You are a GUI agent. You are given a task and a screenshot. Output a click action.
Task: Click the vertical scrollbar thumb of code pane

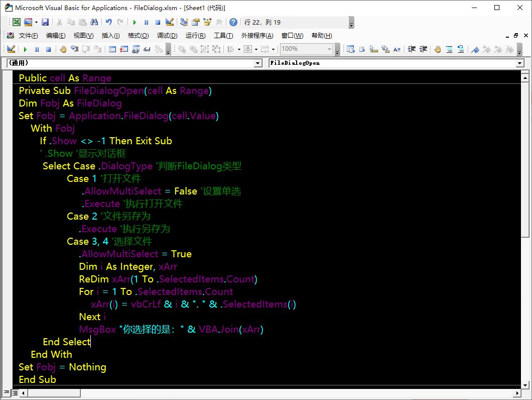tap(525, 160)
